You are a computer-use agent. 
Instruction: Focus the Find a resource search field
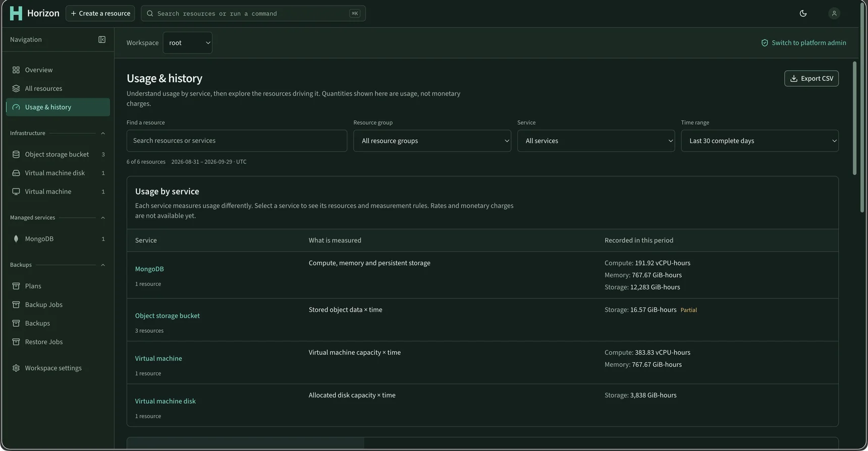click(237, 141)
